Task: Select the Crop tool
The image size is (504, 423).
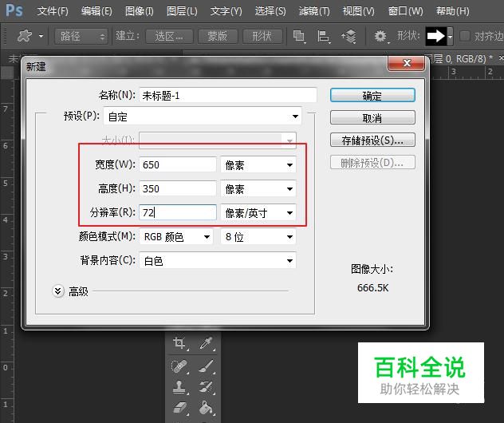Action: (x=179, y=344)
